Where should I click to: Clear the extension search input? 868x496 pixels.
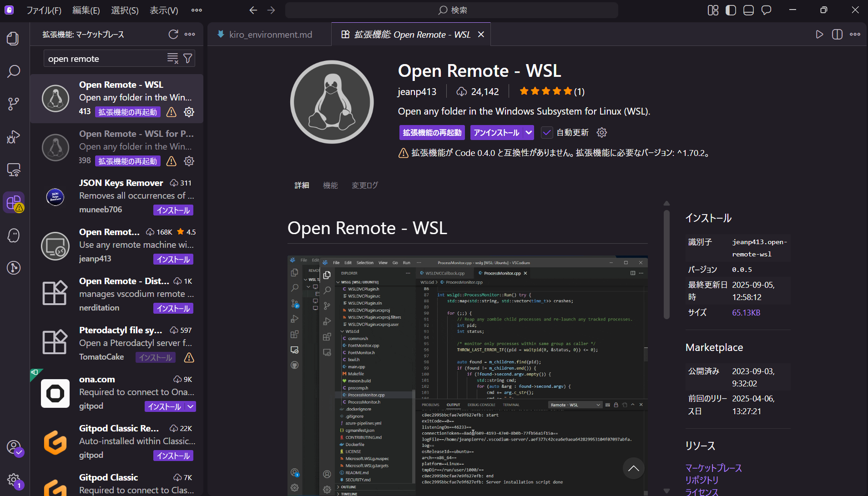coord(172,58)
